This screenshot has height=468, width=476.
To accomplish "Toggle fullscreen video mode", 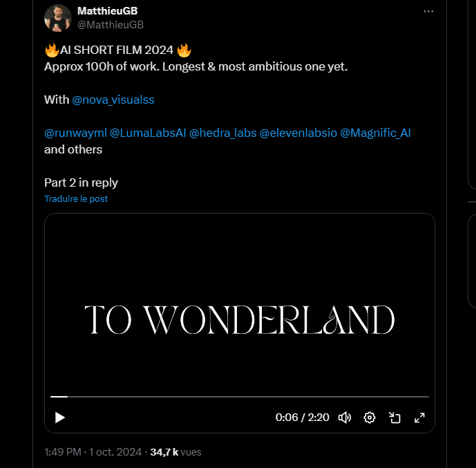I will pos(419,418).
